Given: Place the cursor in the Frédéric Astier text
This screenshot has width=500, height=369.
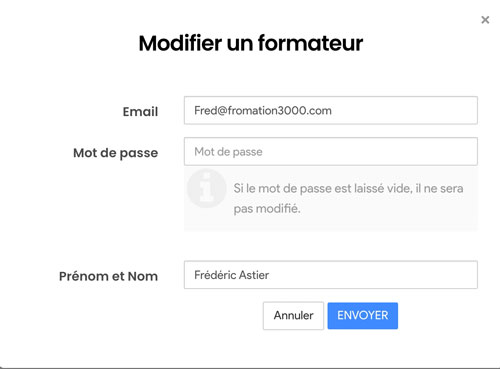Looking at the screenshot, I should (x=231, y=275).
